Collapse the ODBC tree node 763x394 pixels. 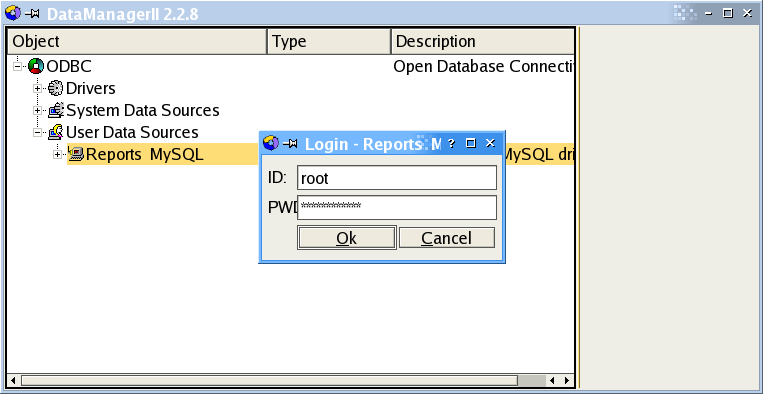(x=18, y=66)
